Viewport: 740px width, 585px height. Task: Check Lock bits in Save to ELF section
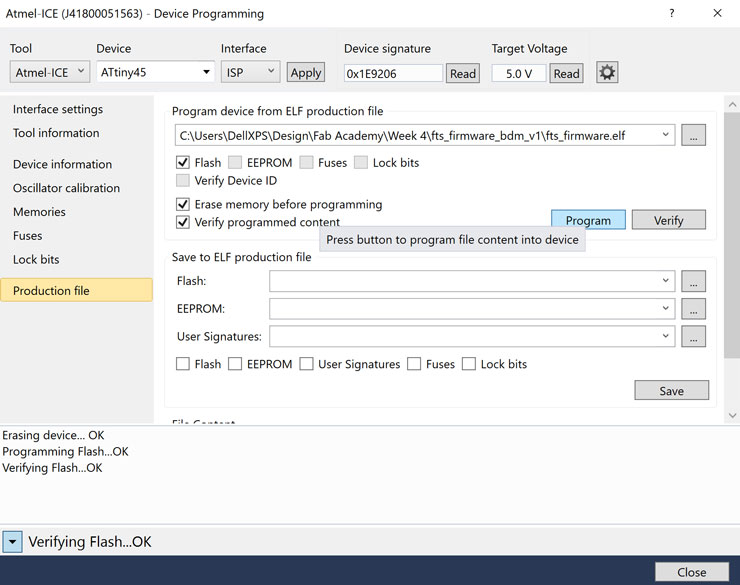pos(469,364)
